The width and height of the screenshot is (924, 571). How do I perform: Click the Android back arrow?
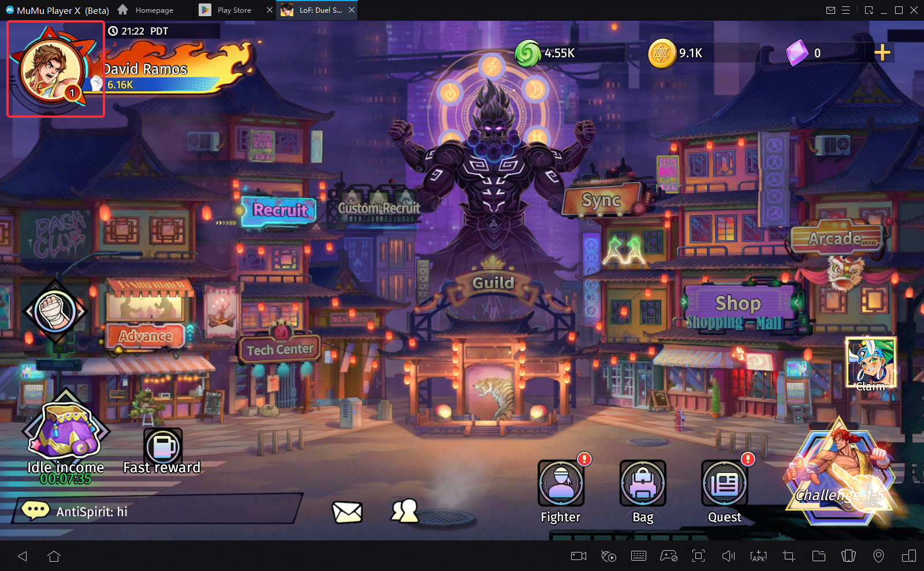pos(23,556)
